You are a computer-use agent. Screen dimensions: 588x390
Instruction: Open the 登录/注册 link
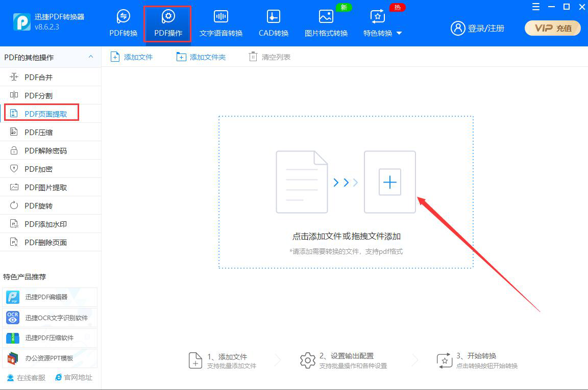[486, 28]
